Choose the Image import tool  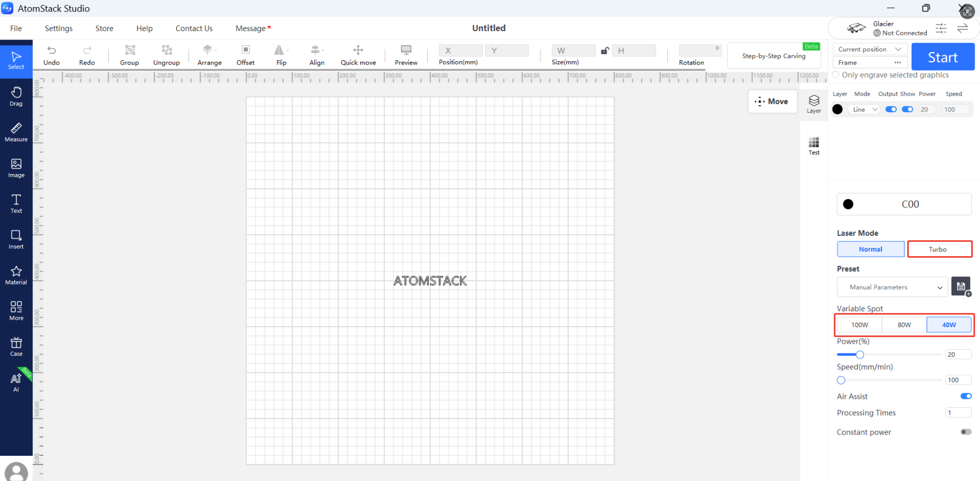(x=16, y=168)
